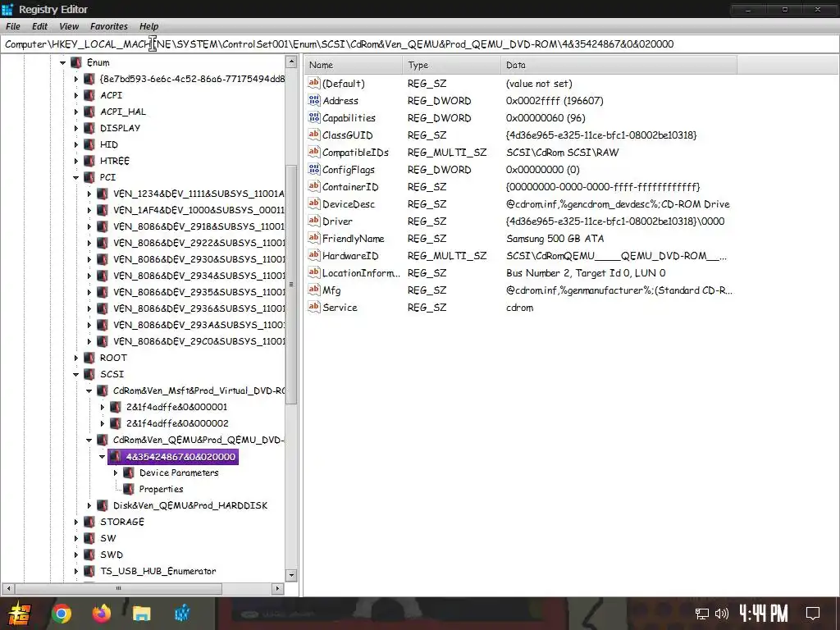Select the SW key folder icon
Screen dimensions: 840x630
(89, 538)
